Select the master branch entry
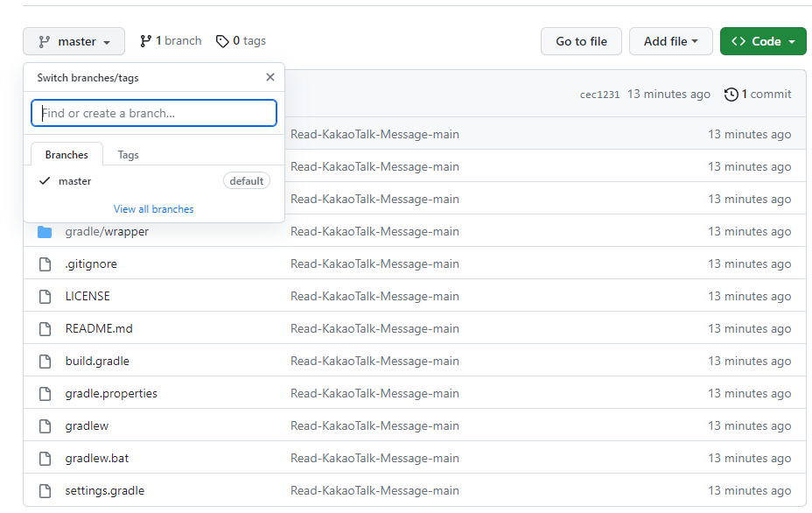Image resolution: width=812 pixels, height=513 pixels. 154,181
